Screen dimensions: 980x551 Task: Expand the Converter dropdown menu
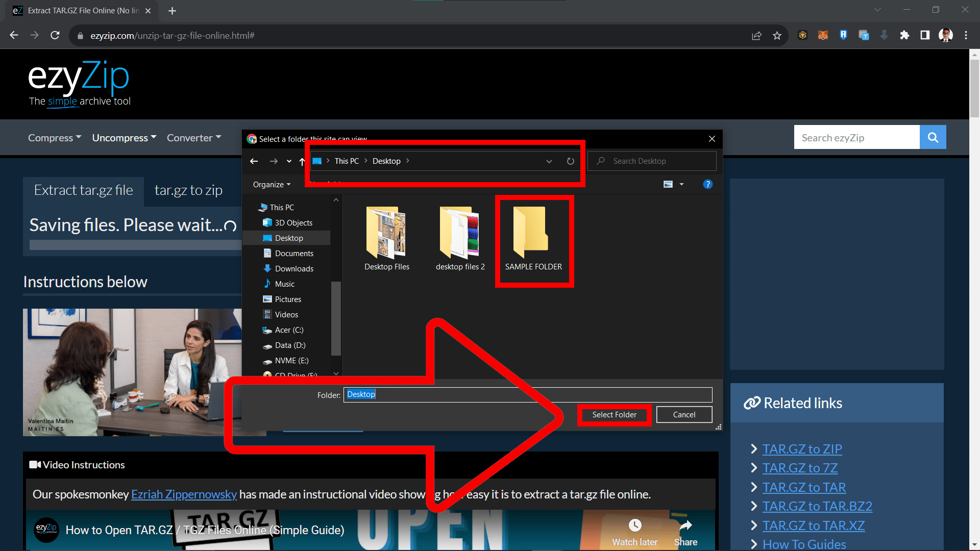[x=194, y=137]
